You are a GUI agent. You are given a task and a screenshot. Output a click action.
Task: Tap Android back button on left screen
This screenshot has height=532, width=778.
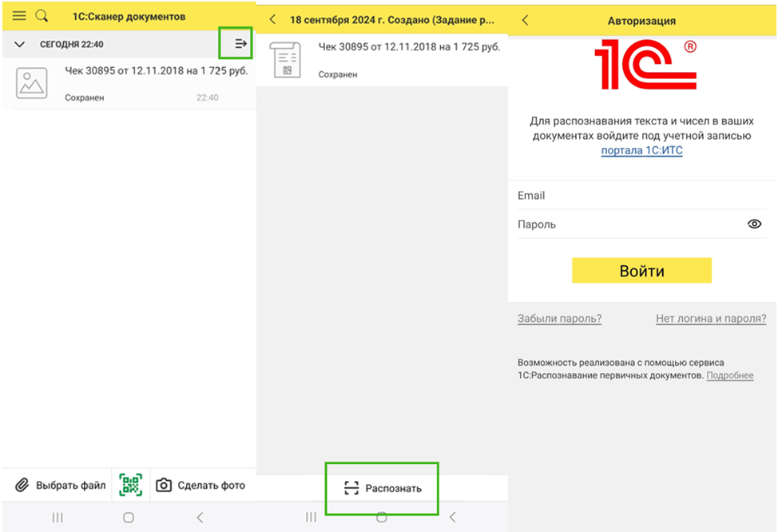point(200,518)
